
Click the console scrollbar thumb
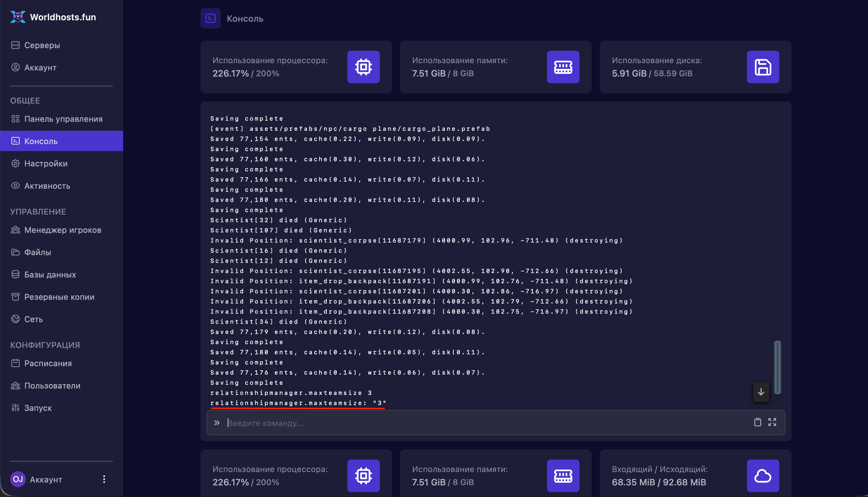pos(778,367)
